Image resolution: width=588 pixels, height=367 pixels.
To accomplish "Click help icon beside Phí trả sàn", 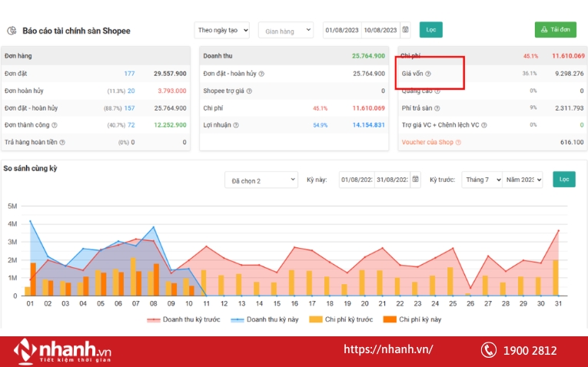I will pos(437,108).
